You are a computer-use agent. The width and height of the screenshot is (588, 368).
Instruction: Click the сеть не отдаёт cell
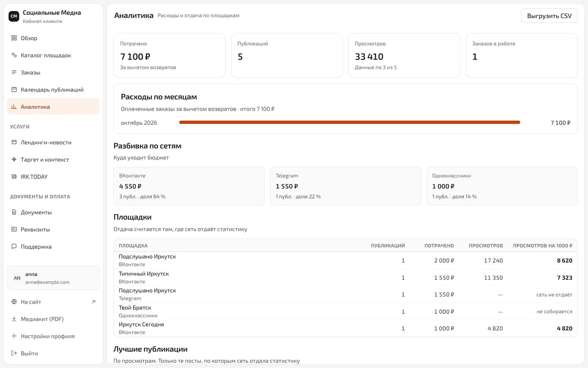[x=554, y=295]
